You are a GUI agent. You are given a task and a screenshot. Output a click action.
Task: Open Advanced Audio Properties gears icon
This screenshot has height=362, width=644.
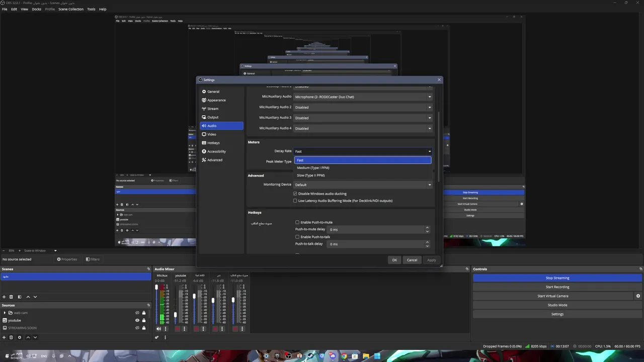click(156, 337)
